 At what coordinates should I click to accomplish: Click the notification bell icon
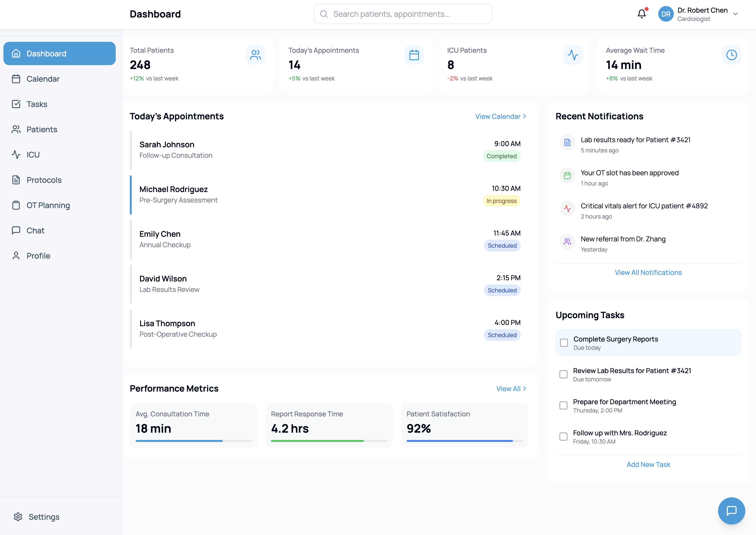tap(641, 14)
